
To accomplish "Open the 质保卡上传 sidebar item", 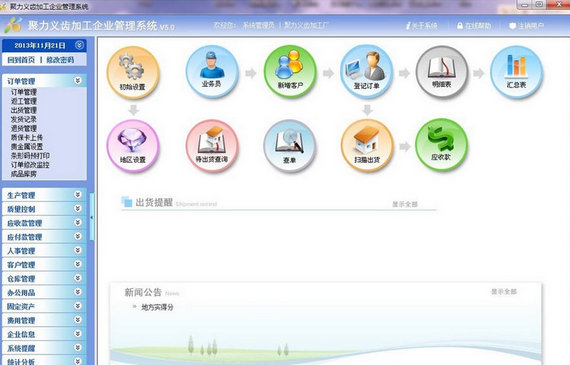I will (x=27, y=137).
